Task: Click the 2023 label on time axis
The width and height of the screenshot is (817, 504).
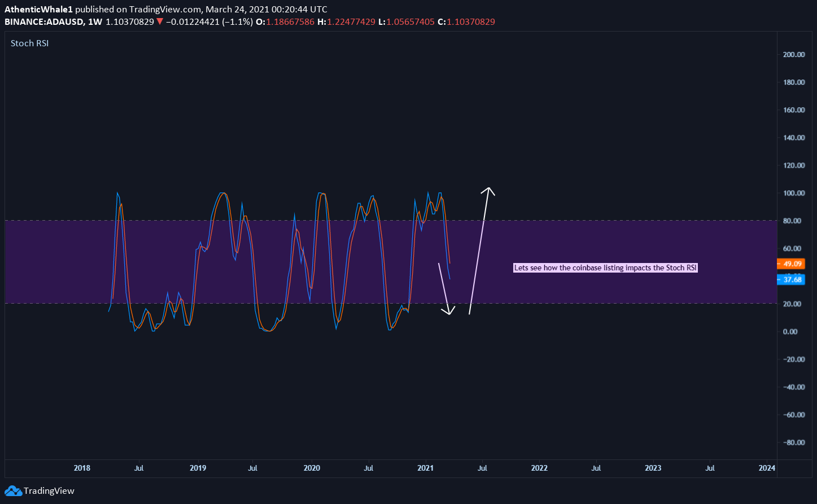Action: click(653, 468)
